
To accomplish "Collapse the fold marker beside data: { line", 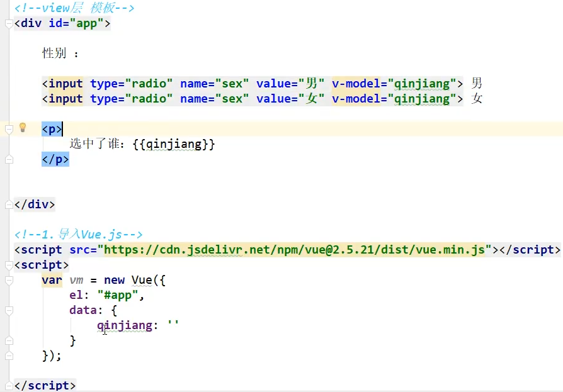I will pyautogui.click(x=9, y=310).
